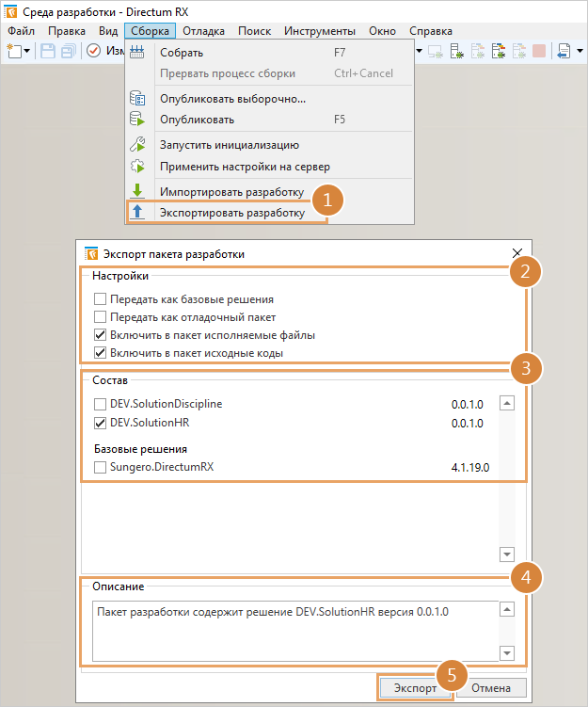Click the Опубликовать выборочно icon
Image resolution: width=588 pixels, height=707 pixels.
point(136,99)
